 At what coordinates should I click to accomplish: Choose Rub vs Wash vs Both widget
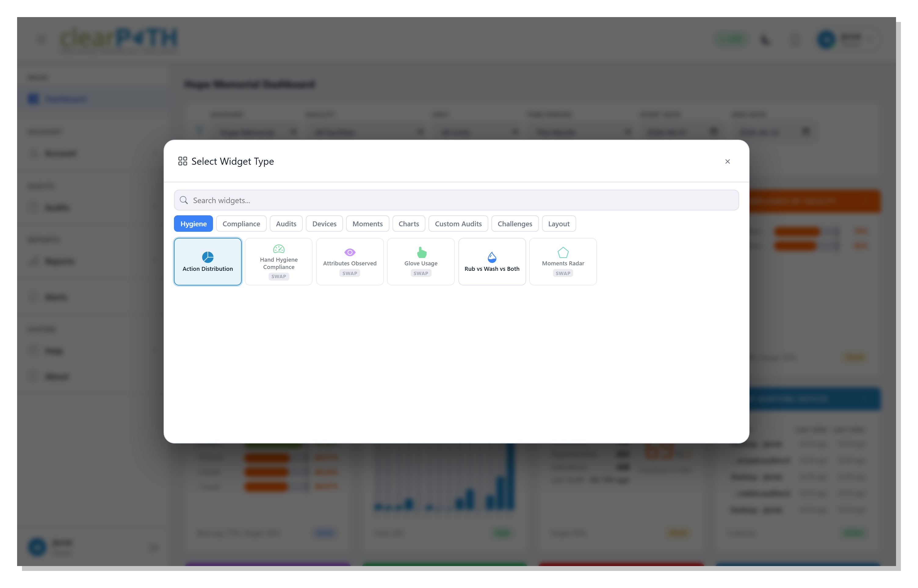(492, 262)
